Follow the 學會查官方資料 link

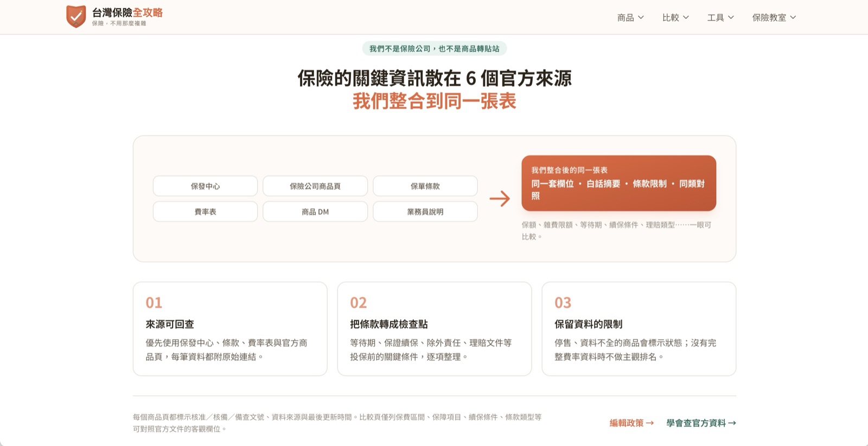[x=701, y=423]
